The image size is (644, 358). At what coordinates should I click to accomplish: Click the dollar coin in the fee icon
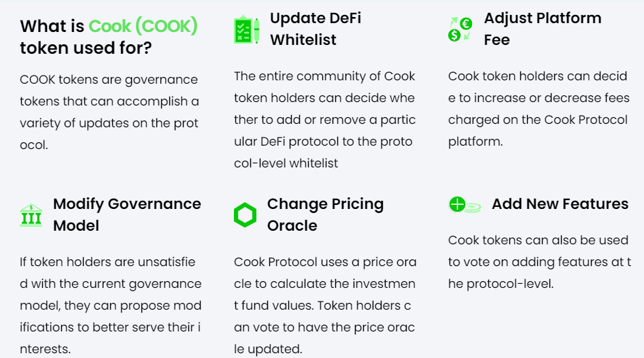[454, 35]
